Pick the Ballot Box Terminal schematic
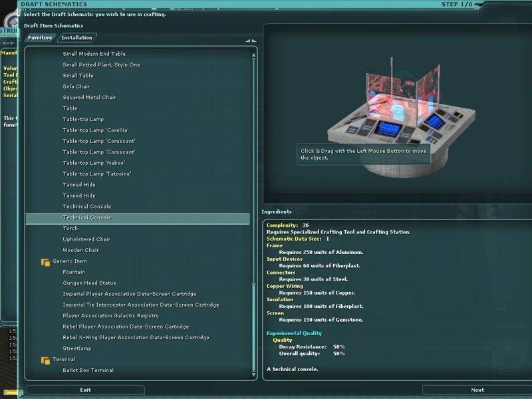Screen dimensions: 532x399 (x=88, y=370)
